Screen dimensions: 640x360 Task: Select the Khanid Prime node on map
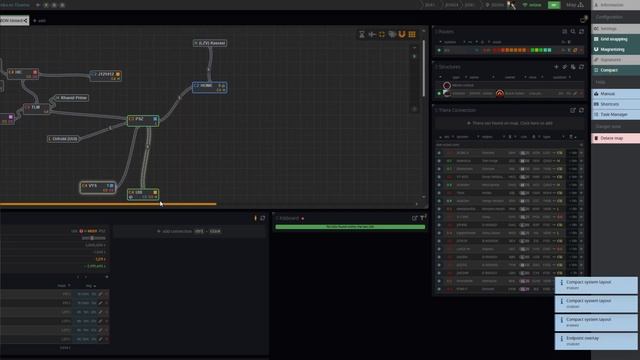point(72,98)
